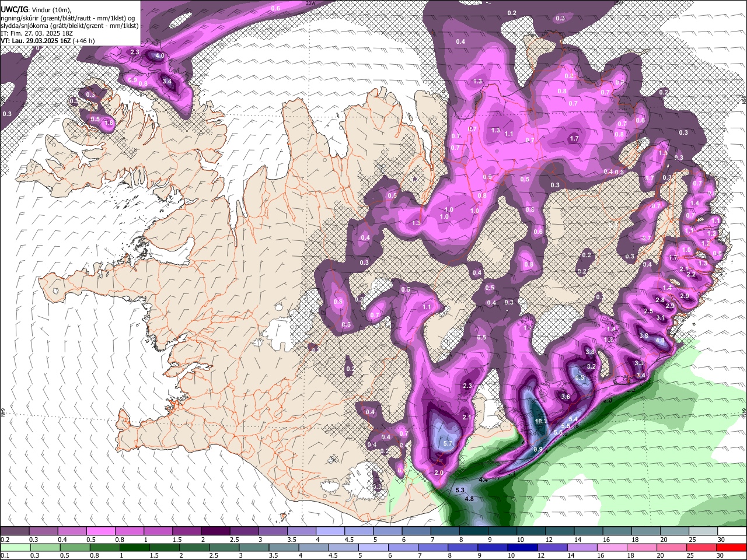Click the top legend swatch between 0.2 and 0.3
Screen dimensions: 747x560
tap(15, 531)
